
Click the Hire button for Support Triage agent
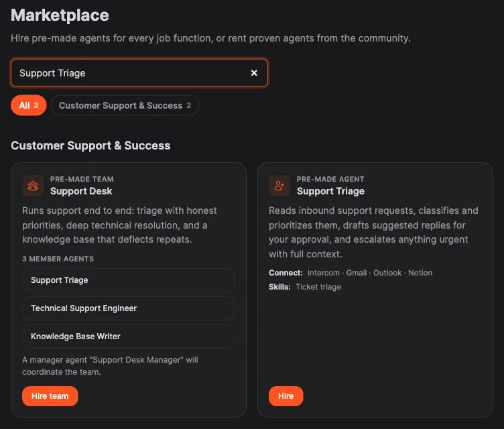tap(286, 396)
